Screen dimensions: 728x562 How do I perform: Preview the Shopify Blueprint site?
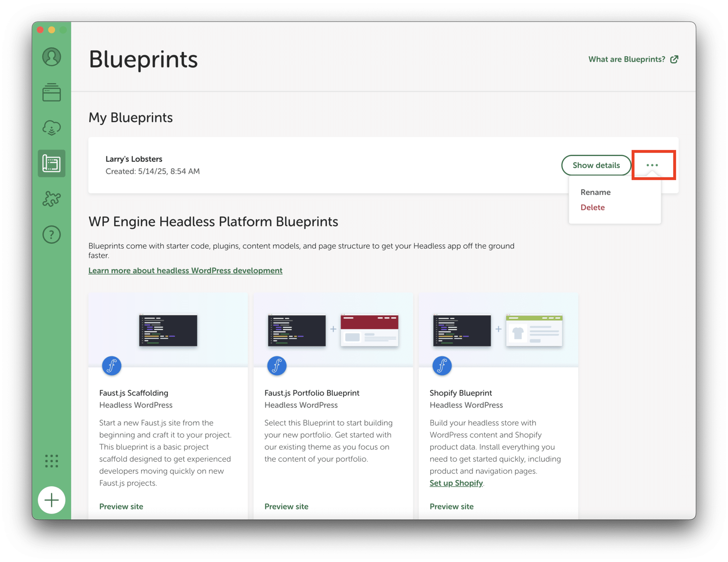tap(451, 506)
